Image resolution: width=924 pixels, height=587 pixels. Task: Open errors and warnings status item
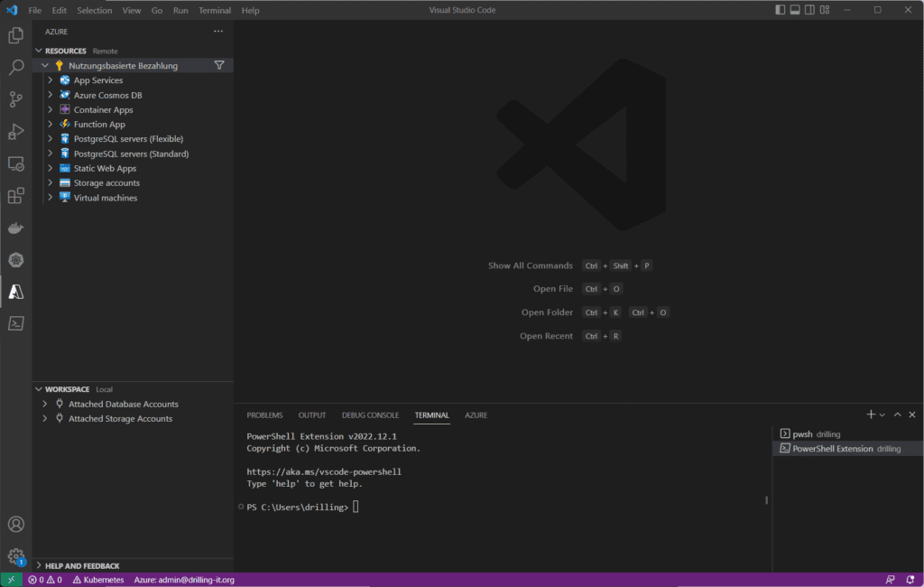point(45,580)
